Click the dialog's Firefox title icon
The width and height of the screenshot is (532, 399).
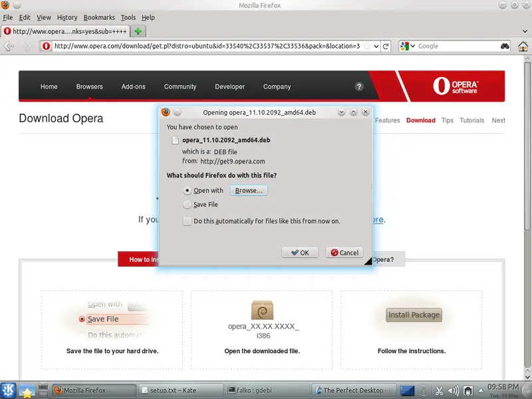[x=166, y=112]
